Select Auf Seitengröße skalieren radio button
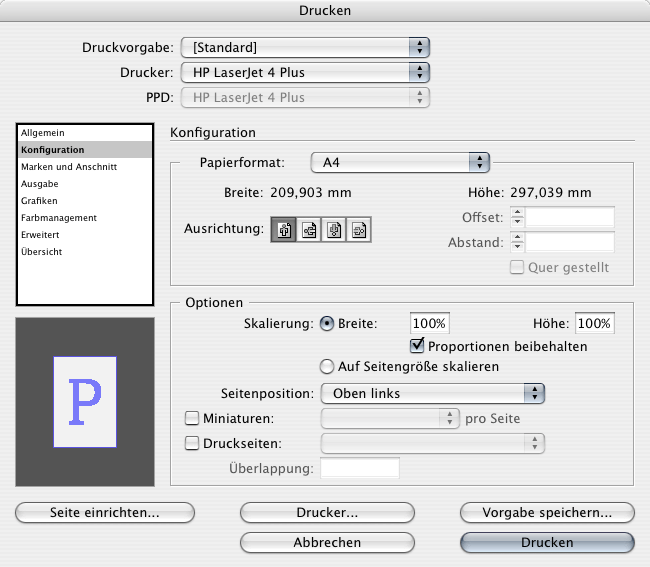This screenshot has height=567, width=650. point(325,367)
